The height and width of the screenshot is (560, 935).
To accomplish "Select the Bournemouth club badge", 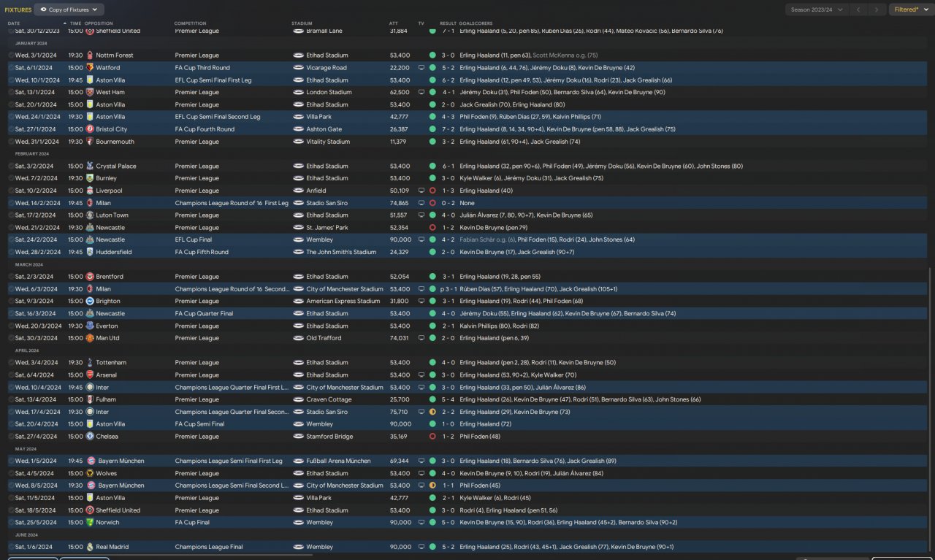I will point(90,142).
